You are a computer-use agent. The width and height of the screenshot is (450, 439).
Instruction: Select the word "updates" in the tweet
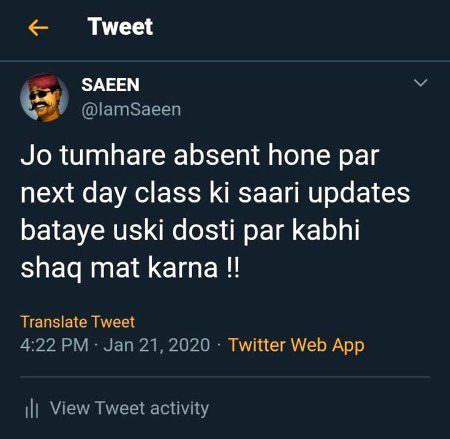(359, 194)
